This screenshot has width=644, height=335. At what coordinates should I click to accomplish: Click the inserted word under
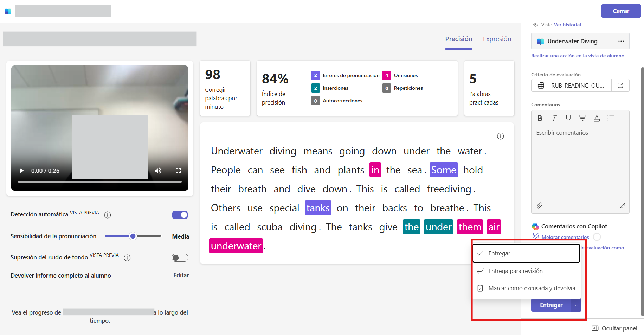[438, 227]
